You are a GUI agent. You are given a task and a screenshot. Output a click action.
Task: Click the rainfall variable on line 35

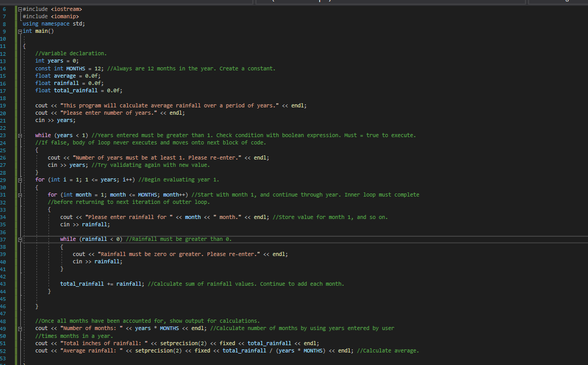coord(94,224)
